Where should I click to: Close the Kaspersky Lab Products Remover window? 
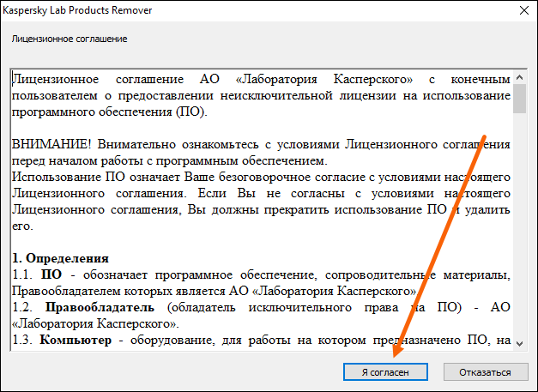(524, 10)
